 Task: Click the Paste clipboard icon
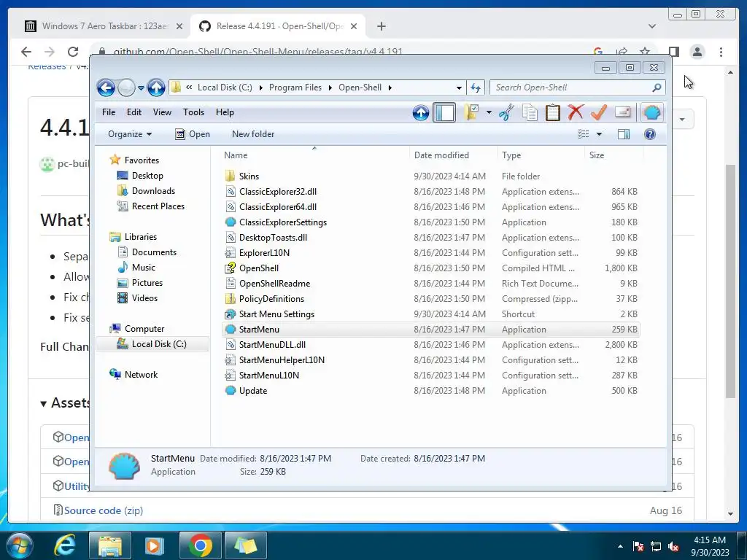click(553, 113)
